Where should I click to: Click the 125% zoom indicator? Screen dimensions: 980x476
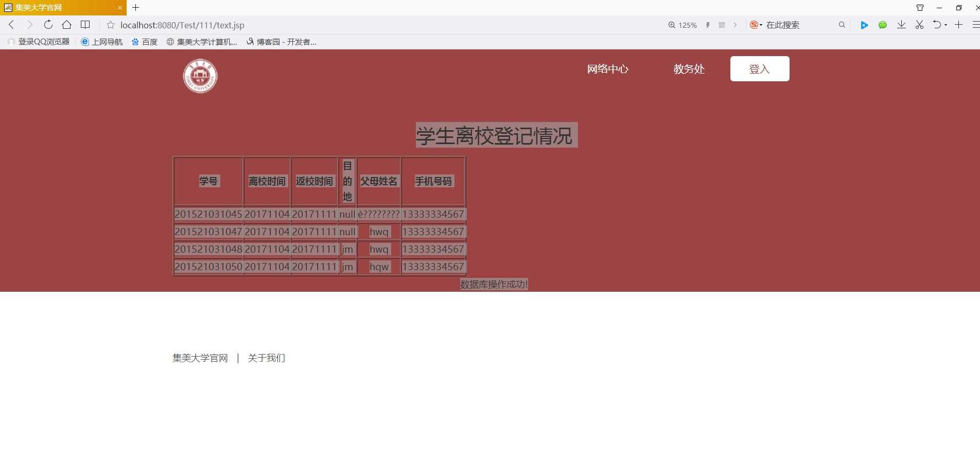click(x=682, y=25)
